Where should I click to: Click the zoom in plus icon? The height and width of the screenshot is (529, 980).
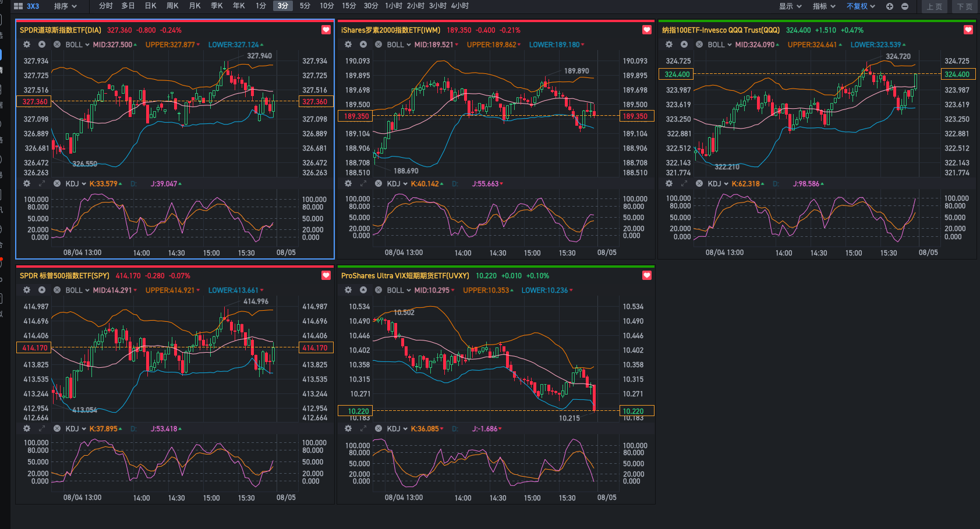pos(890,6)
